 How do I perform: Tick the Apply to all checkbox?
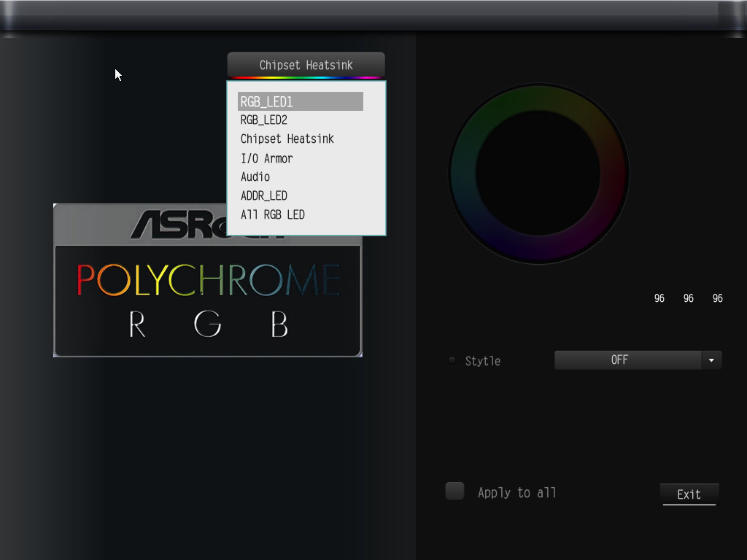point(454,491)
